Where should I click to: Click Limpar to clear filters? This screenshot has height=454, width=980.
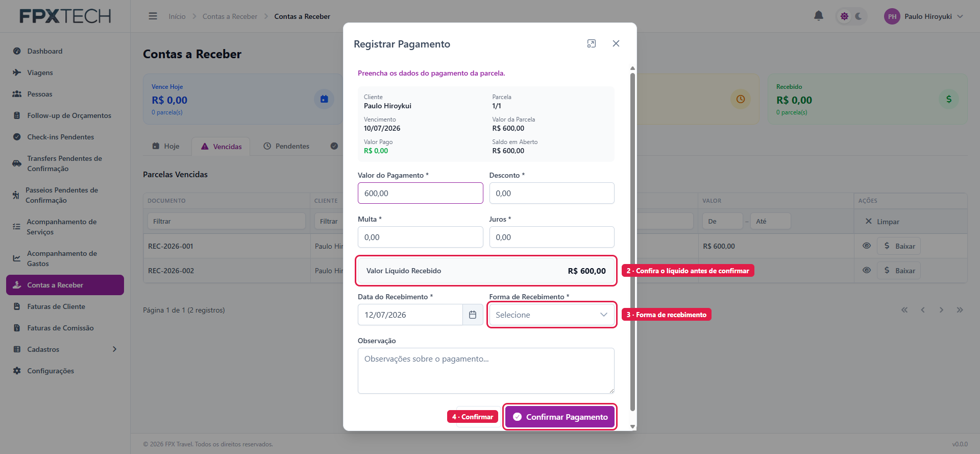(x=882, y=222)
